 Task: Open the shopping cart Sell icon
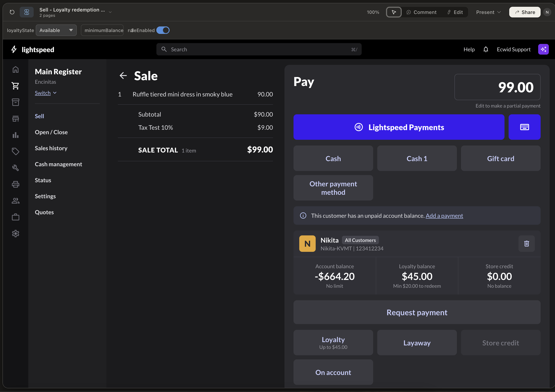click(x=15, y=86)
